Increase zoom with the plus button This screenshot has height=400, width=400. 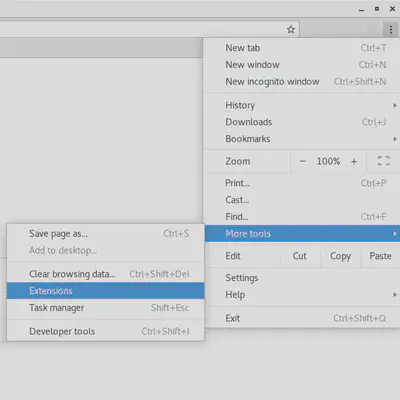click(354, 161)
